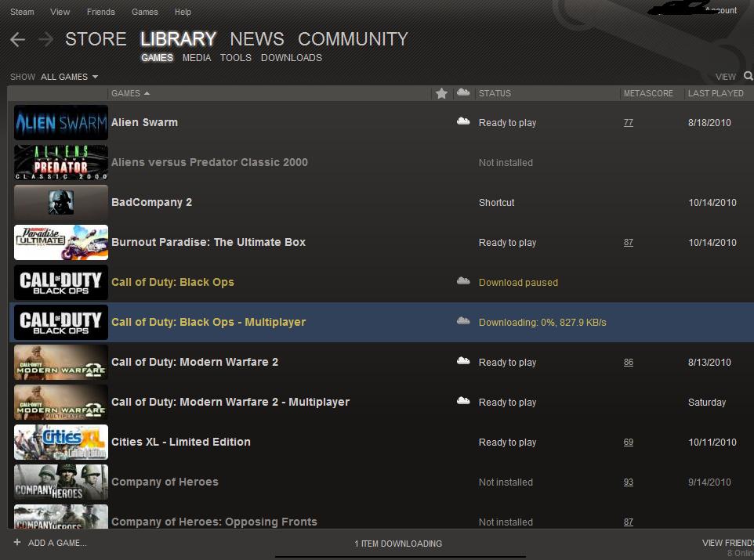
Task: Select the Company of Heroes thumbnail
Action: (61, 482)
